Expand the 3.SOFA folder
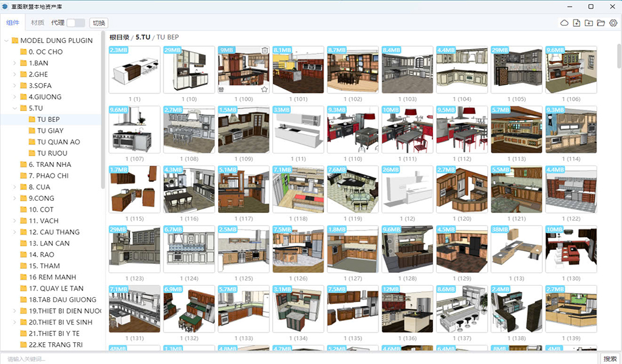Viewport: 622px width, 364px height. coord(15,86)
